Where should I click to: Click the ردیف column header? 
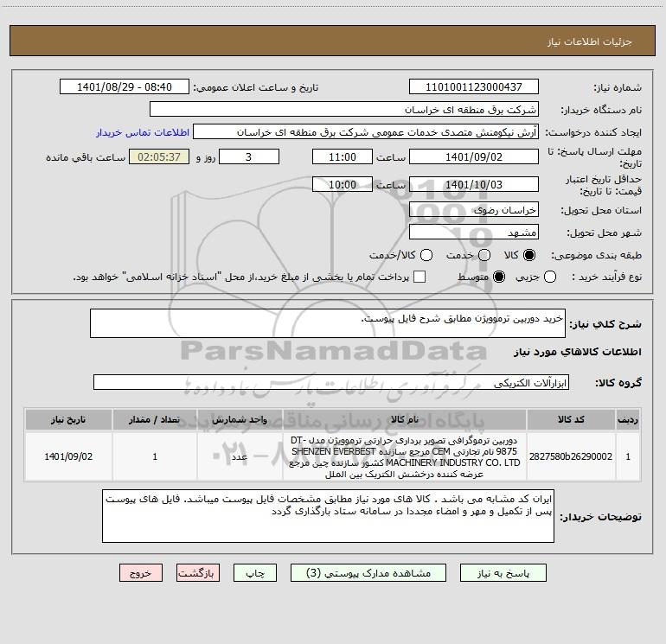[628, 420]
